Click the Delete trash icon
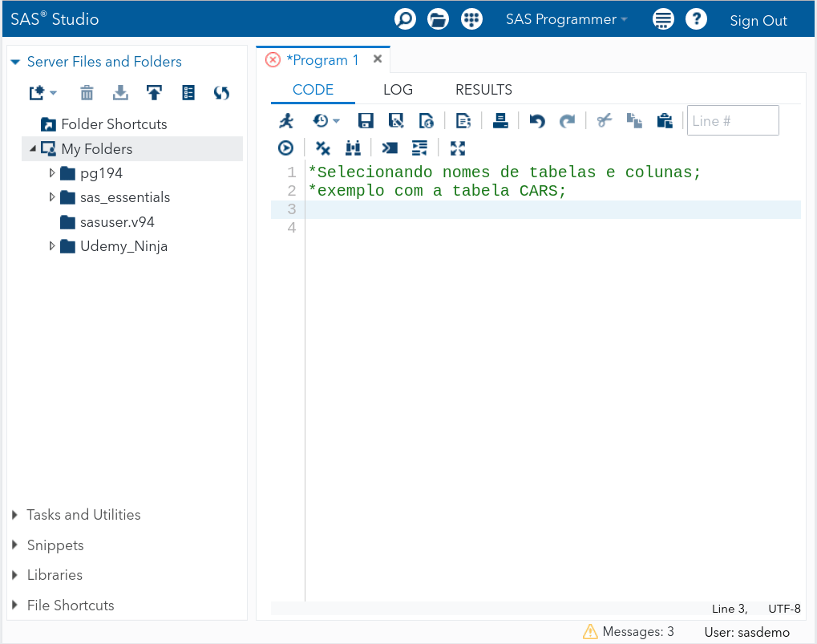This screenshot has height=644, width=817. point(87,93)
